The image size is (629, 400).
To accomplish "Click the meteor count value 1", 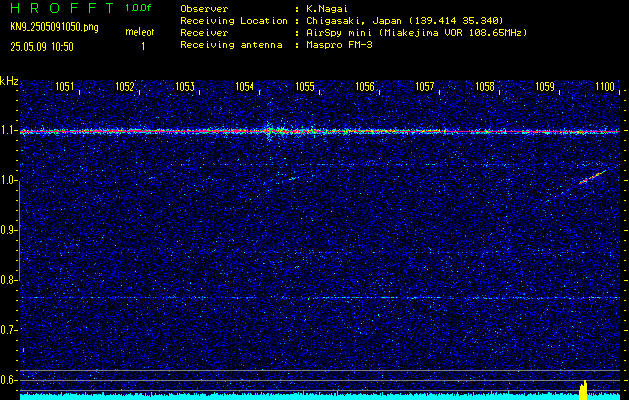I will (x=143, y=47).
